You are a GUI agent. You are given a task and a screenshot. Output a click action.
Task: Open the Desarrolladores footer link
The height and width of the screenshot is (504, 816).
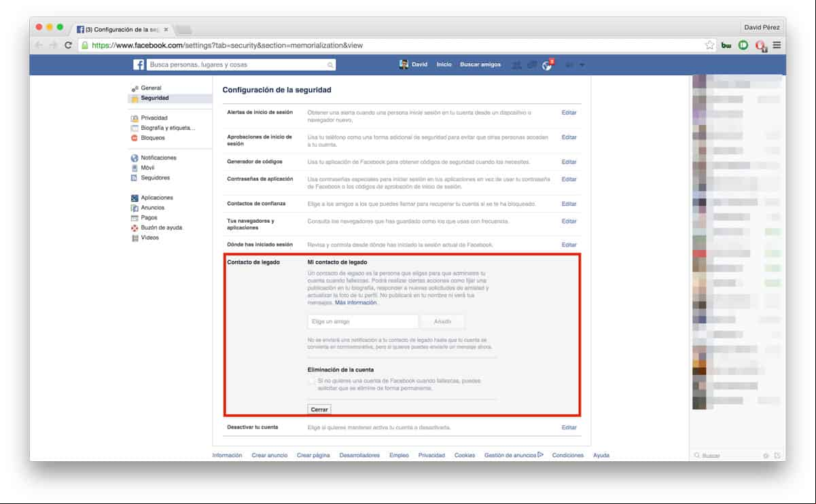[359, 455]
